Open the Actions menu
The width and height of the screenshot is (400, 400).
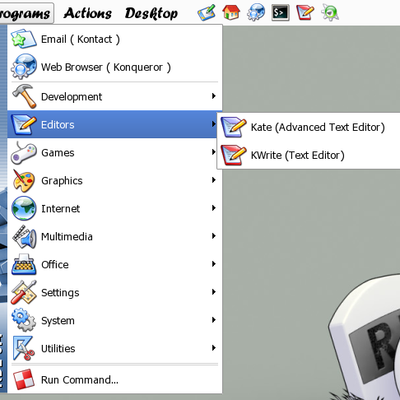point(88,13)
